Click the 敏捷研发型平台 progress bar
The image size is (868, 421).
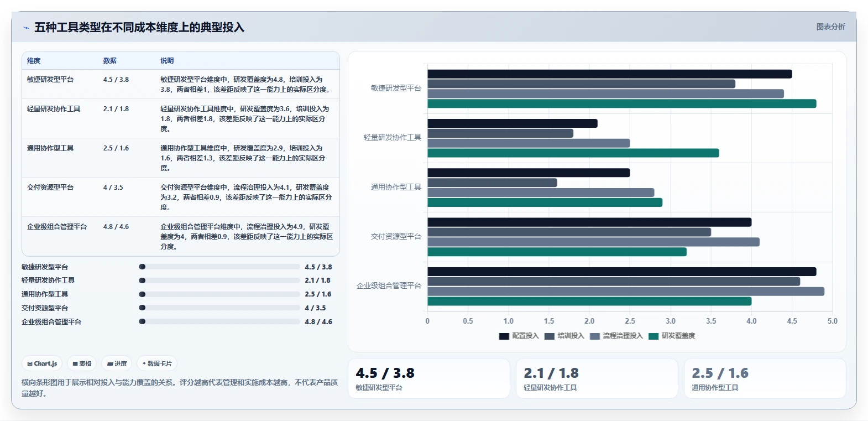219,267
